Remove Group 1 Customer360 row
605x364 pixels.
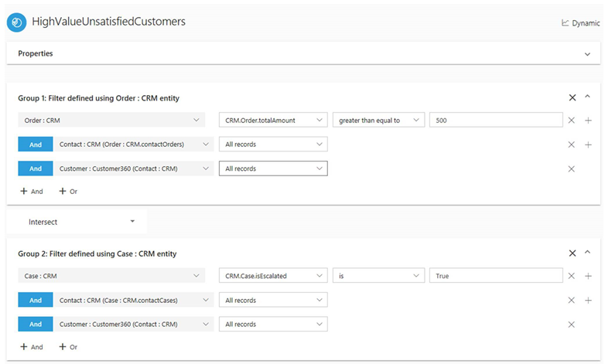(572, 169)
